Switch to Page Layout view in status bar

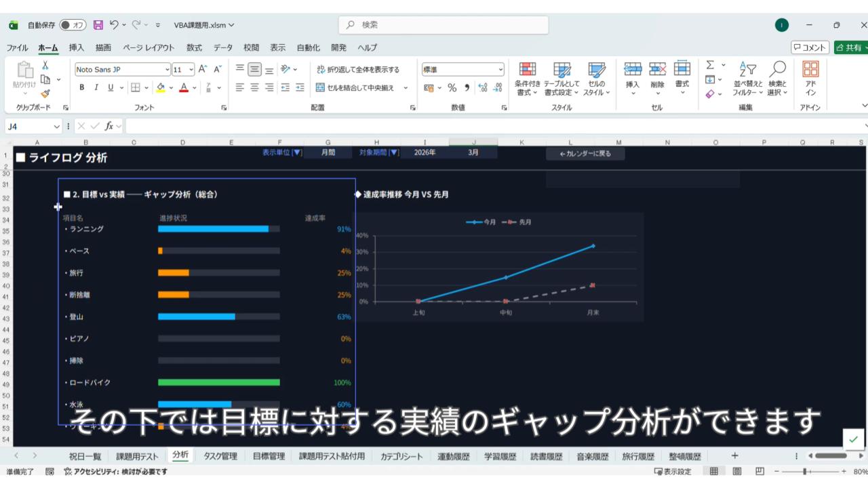737,472
